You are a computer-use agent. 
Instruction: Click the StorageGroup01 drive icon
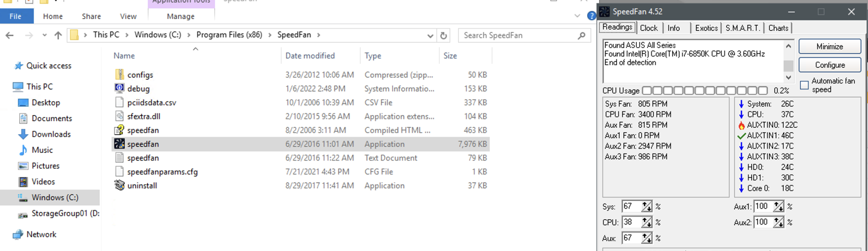pos(23,215)
